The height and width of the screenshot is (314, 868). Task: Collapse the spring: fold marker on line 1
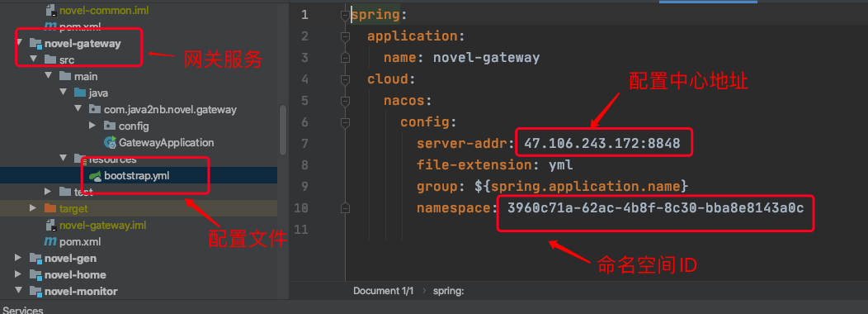[346, 14]
